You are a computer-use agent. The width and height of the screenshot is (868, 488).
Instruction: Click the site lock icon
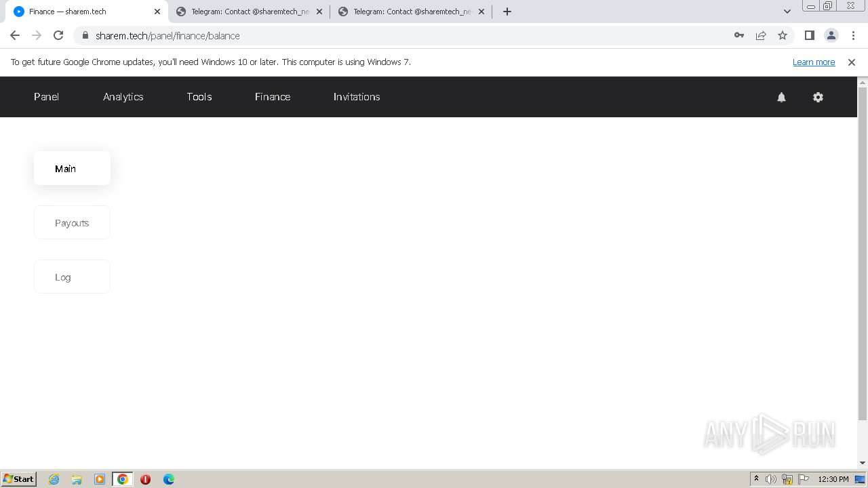(x=85, y=35)
